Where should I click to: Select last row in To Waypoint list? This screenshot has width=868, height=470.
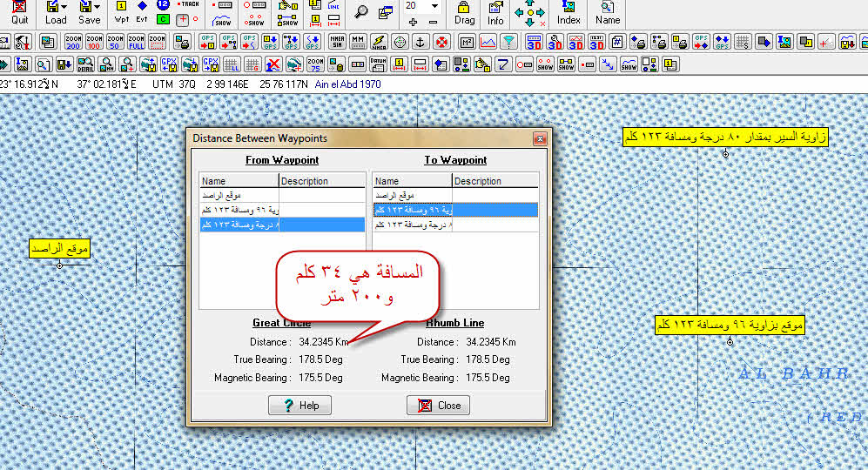click(x=455, y=225)
